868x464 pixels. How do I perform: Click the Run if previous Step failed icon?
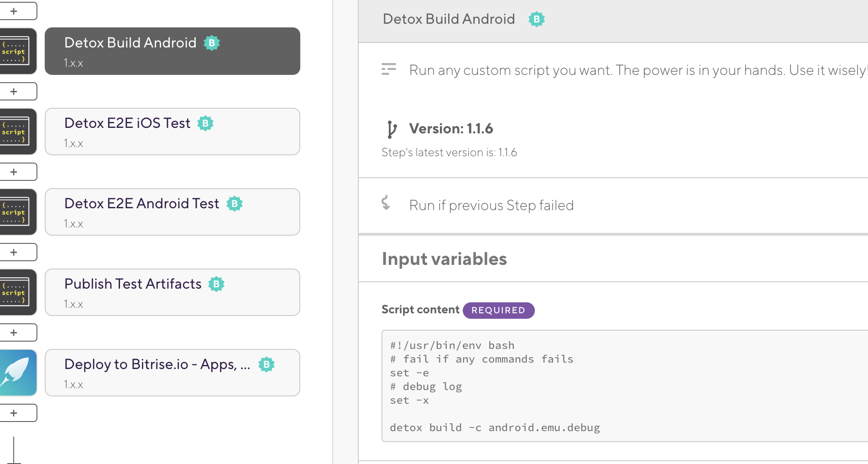(386, 202)
